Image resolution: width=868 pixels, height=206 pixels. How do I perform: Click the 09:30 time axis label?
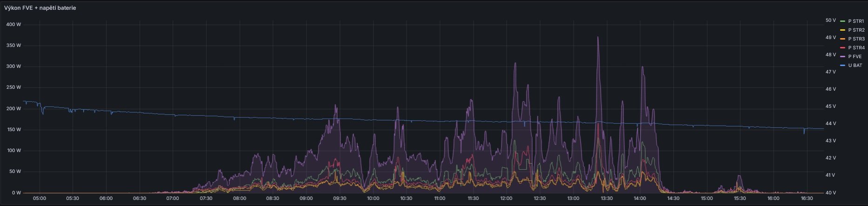(340, 199)
